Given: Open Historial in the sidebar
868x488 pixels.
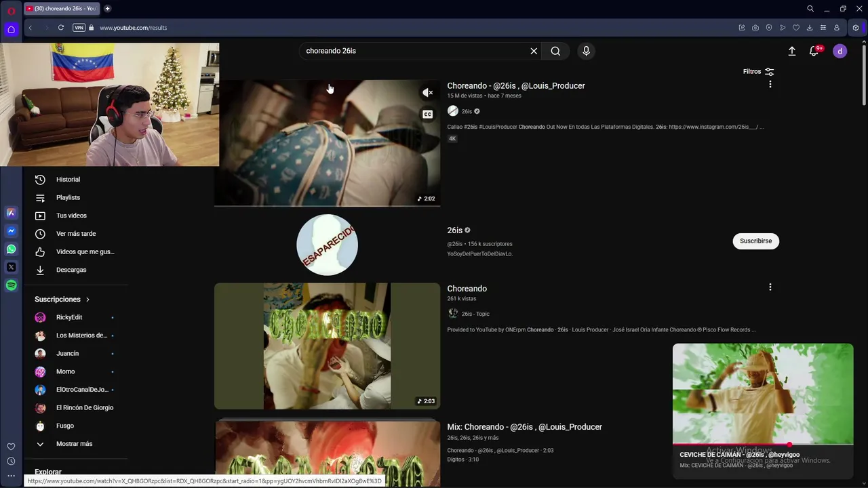Looking at the screenshot, I should [x=68, y=180].
